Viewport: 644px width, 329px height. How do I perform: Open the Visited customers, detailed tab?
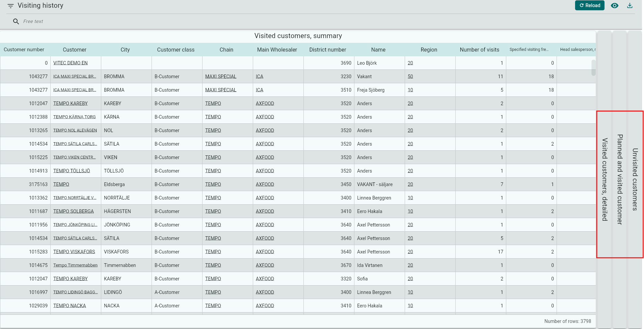605,180
